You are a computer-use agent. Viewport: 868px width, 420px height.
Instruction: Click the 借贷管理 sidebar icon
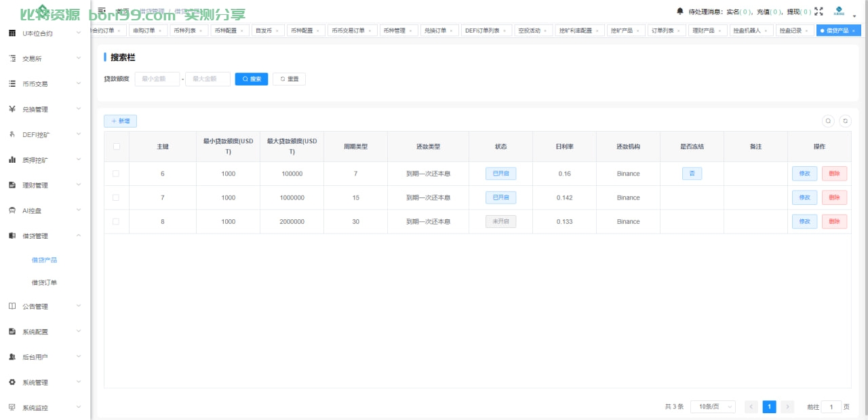(12, 235)
